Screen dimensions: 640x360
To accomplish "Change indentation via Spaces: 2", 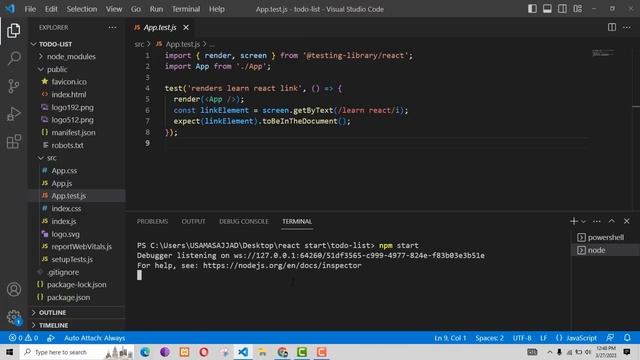I will pyautogui.click(x=489, y=338).
